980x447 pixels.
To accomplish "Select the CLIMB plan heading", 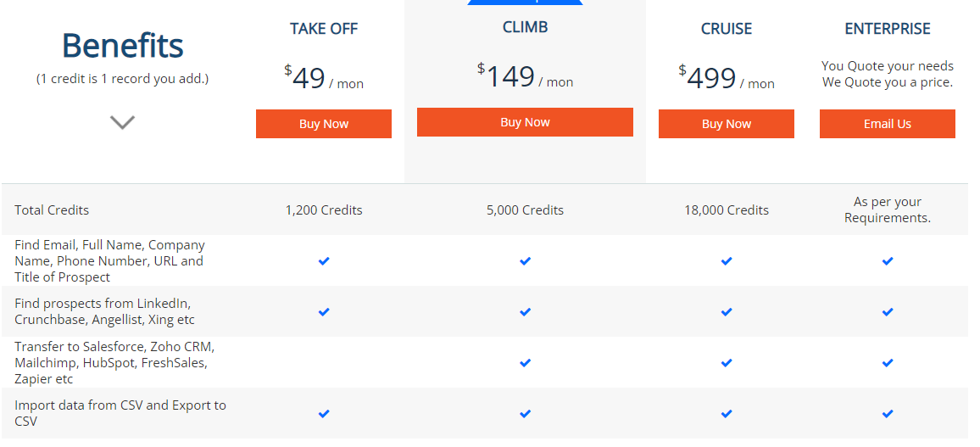I will coord(525,27).
